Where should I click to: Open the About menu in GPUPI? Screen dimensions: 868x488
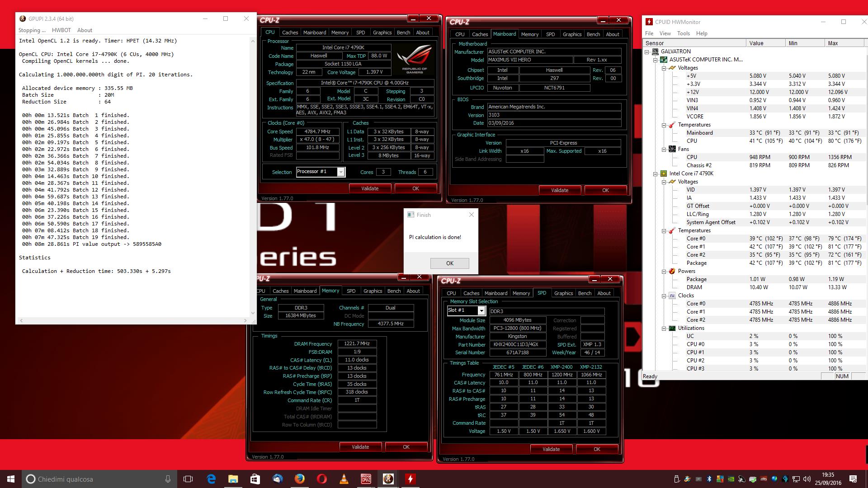pos(85,30)
